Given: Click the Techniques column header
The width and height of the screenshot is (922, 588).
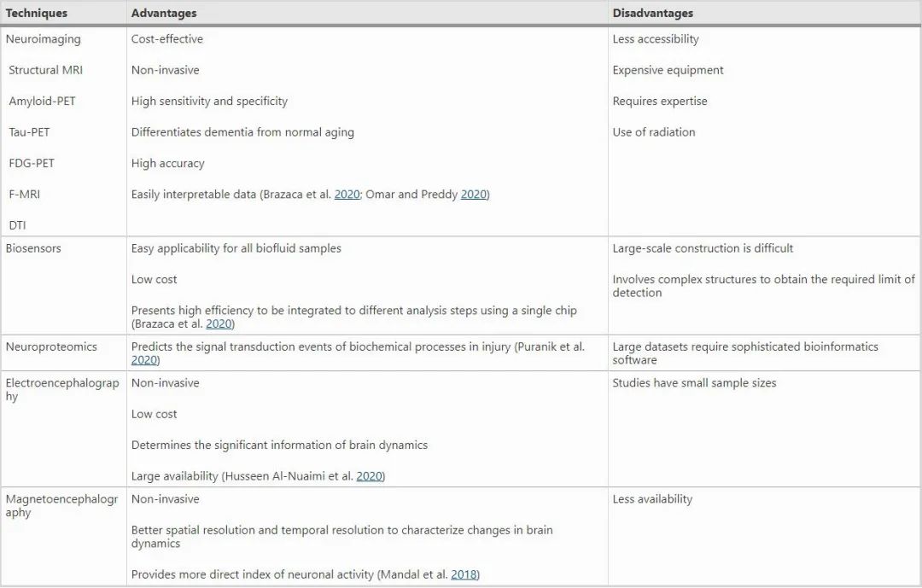Looking at the screenshot, I should click(37, 14).
